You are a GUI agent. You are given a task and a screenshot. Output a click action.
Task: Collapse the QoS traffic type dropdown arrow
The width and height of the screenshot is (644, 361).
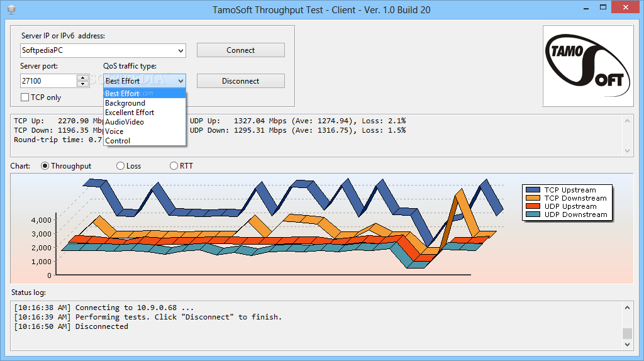pos(180,81)
